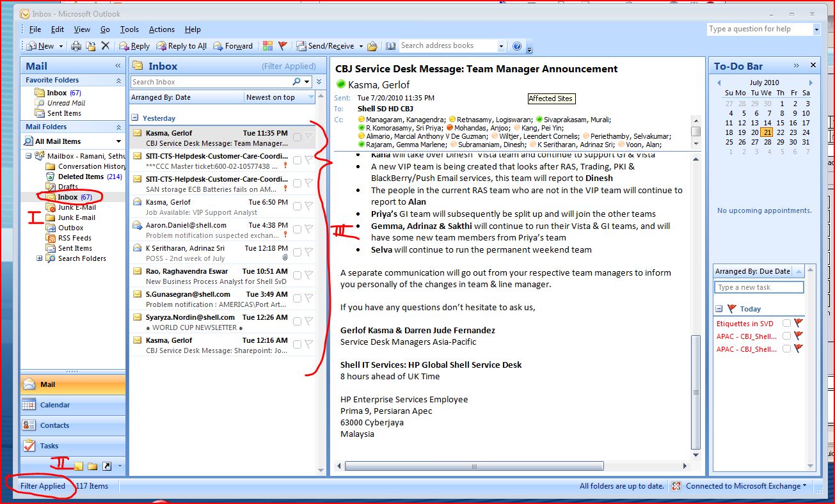Open the Deleted Items folder
This screenshot has width=835, height=504.
point(81,177)
